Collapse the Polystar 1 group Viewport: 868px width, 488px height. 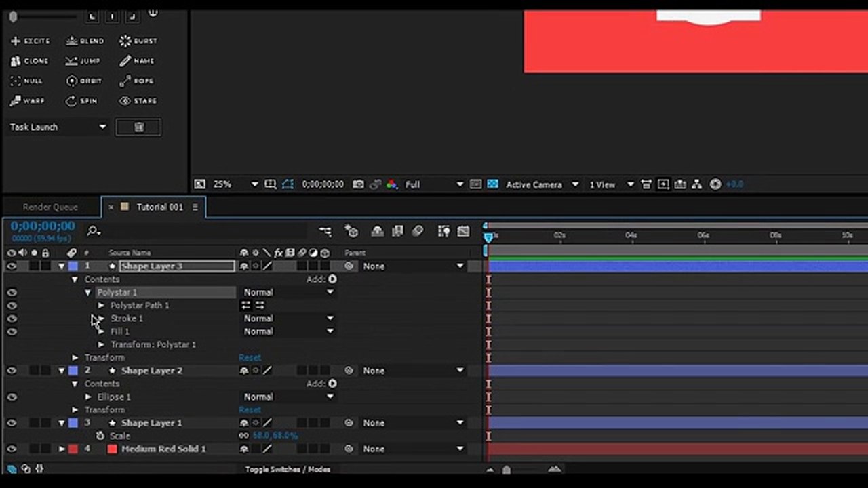[x=87, y=293]
